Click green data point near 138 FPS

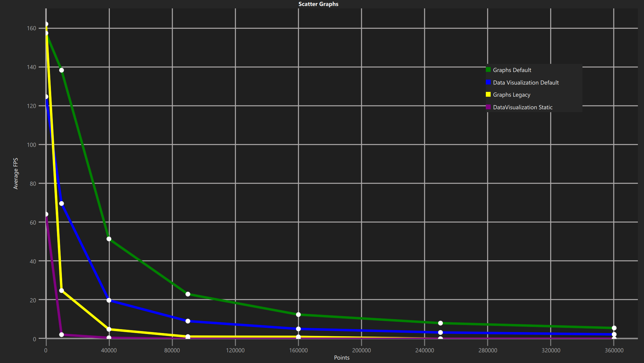tap(62, 70)
